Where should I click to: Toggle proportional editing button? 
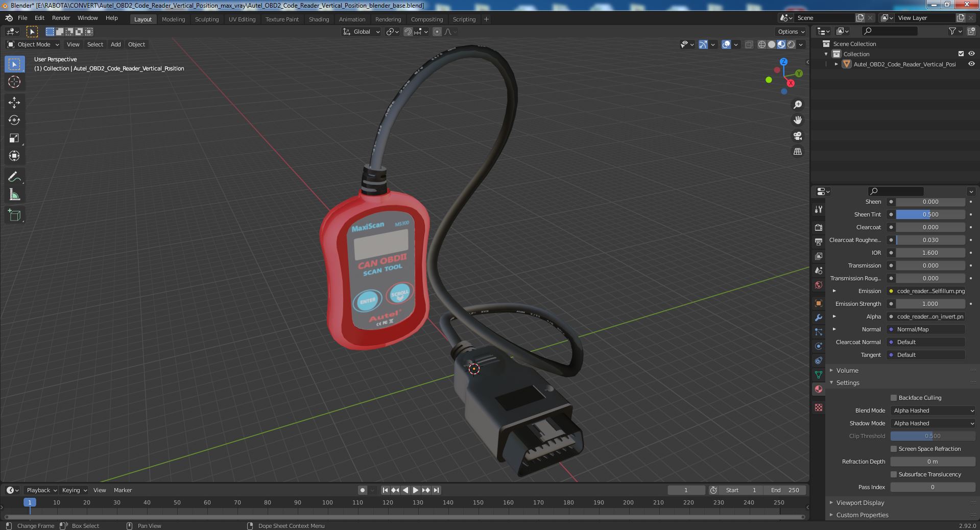coord(437,32)
